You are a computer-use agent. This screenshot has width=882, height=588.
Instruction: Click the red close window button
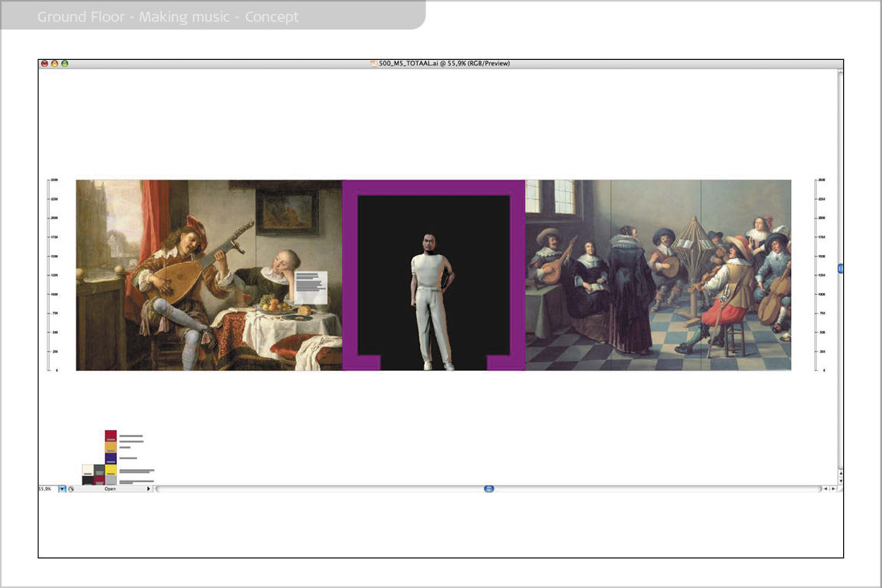coord(44,64)
